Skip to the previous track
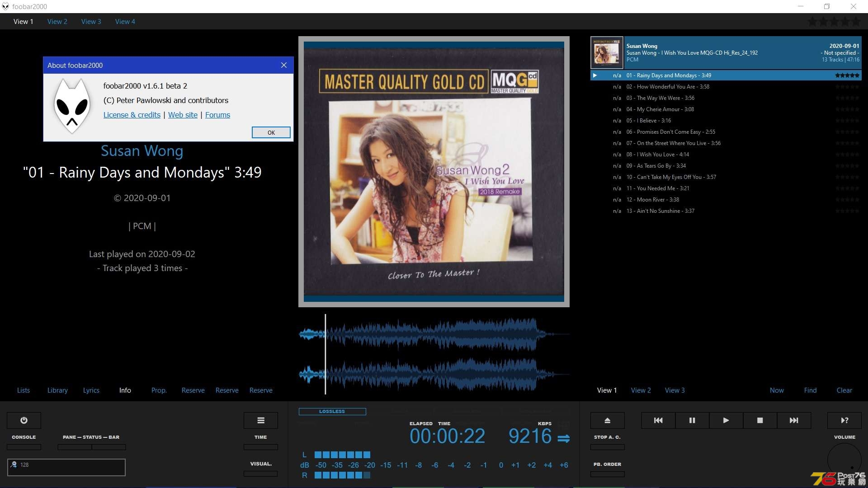The width and height of the screenshot is (868, 488). pyautogui.click(x=658, y=420)
